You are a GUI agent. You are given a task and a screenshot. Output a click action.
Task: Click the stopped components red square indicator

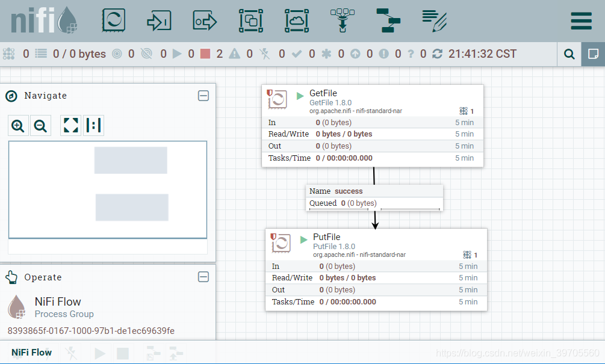205,54
